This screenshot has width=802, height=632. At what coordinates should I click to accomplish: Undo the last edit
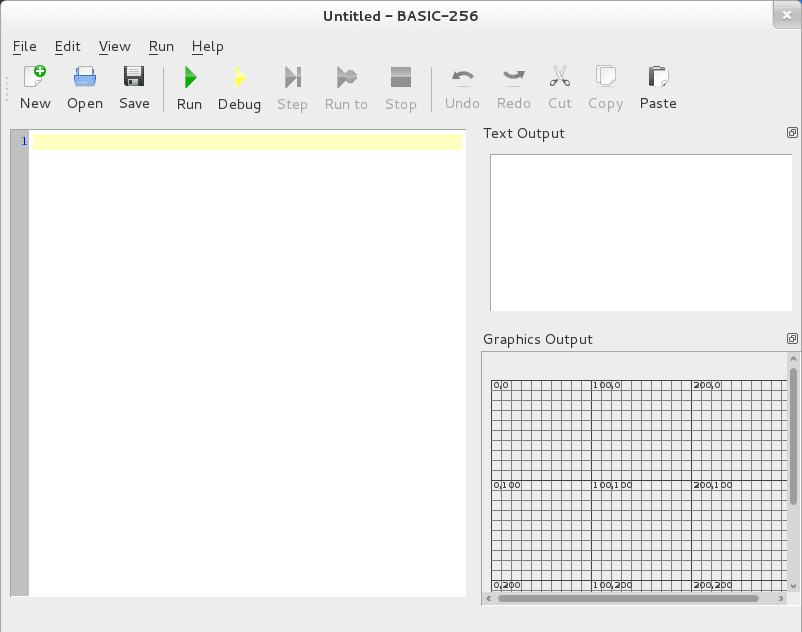coord(462,87)
